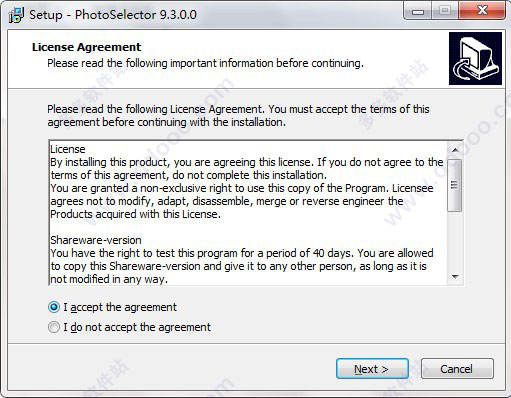This screenshot has width=511, height=398.
Task: Click the 'I do not accept the agreement' label
Action: [x=137, y=327]
